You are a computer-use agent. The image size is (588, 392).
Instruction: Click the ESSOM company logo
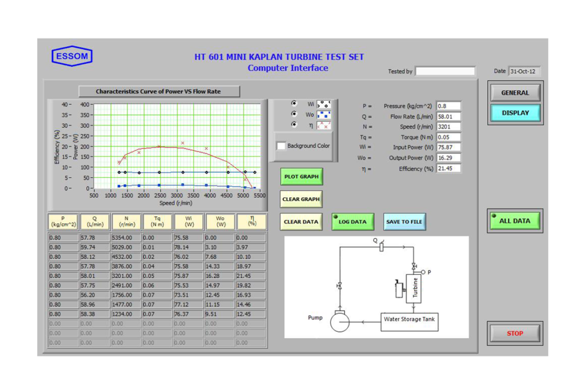pyautogui.click(x=72, y=55)
